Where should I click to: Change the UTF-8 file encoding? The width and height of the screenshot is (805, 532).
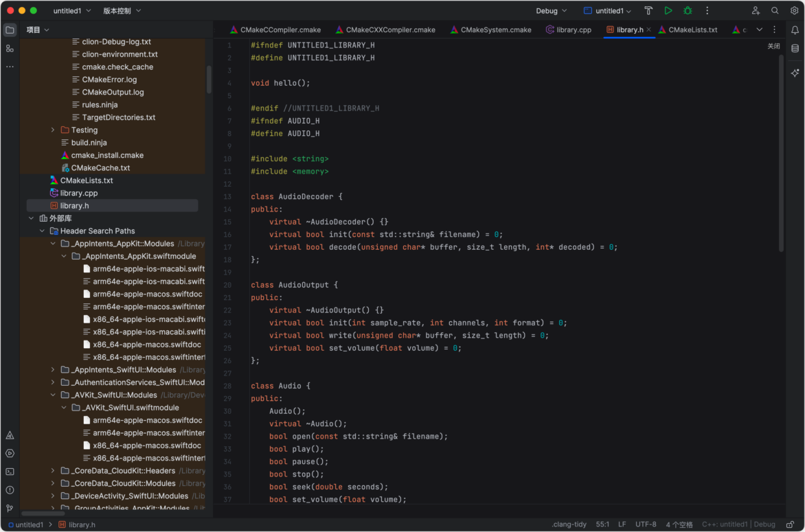tap(646, 524)
